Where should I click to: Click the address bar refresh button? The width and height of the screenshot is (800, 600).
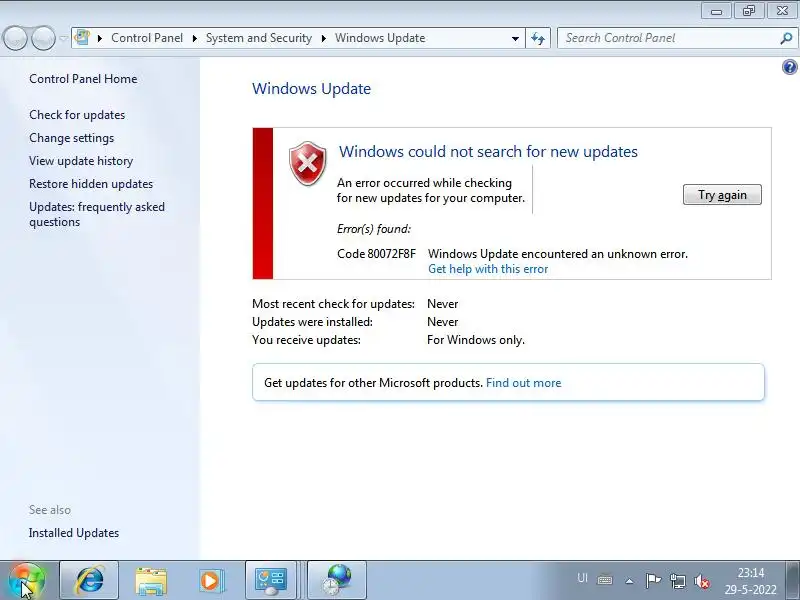point(538,38)
